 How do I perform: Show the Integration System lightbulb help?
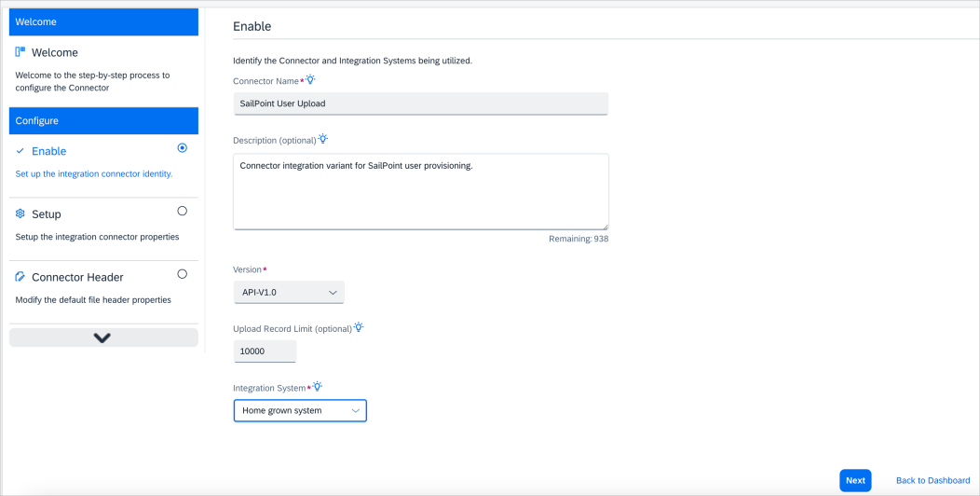pyautogui.click(x=318, y=387)
